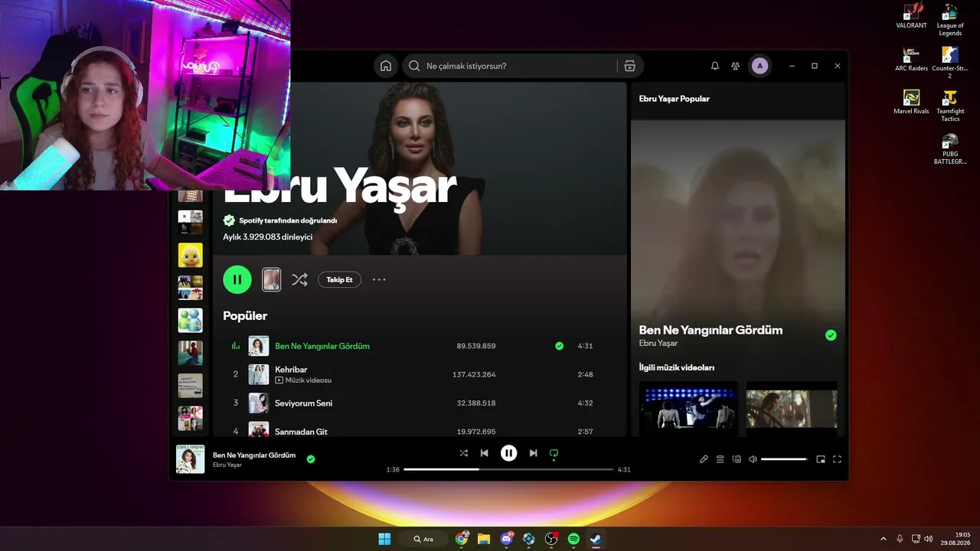
Task: Select the ARC Raiders desktop shortcut
Action: [x=911, y=60]
